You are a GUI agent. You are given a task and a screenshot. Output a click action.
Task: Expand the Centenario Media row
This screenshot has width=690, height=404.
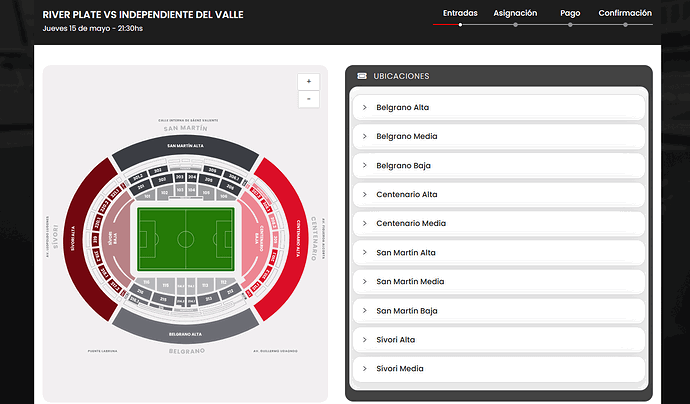499,224
